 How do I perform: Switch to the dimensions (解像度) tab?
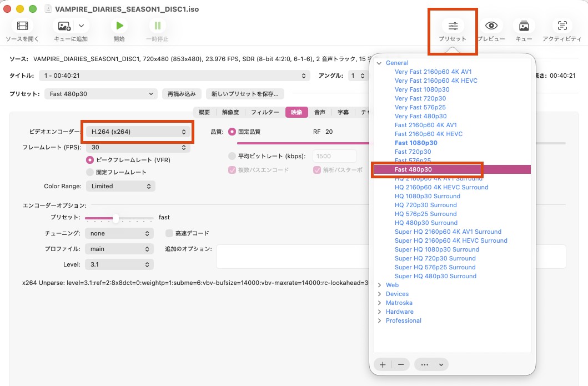click(x=230, y=112)
